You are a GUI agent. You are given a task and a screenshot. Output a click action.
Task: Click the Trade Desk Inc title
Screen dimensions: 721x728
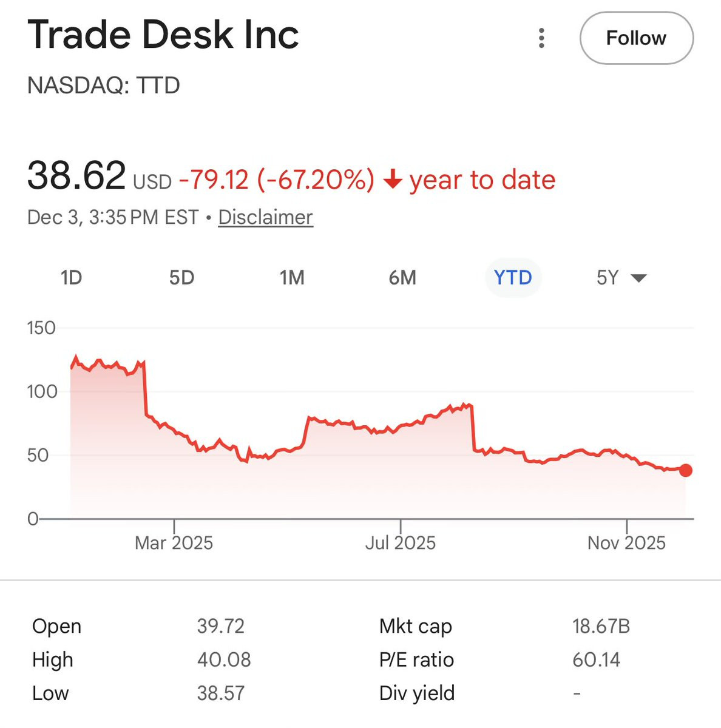[x=163, y=35]
